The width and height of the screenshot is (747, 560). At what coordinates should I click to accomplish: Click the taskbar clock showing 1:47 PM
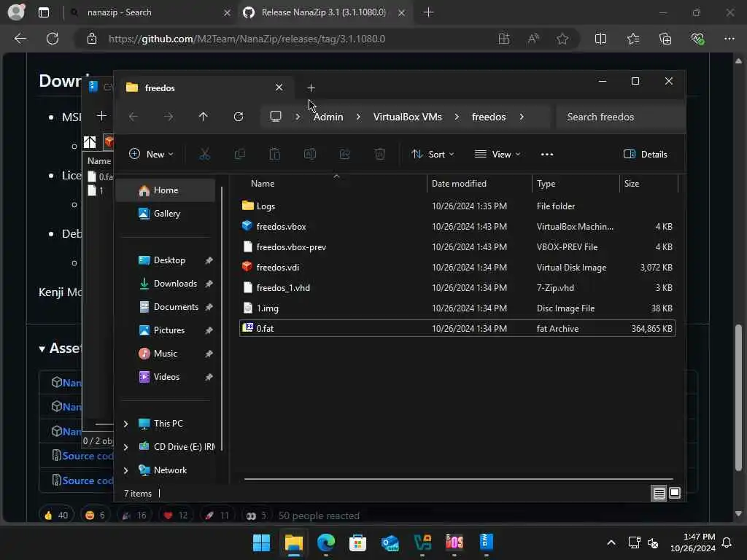(693, 542)
